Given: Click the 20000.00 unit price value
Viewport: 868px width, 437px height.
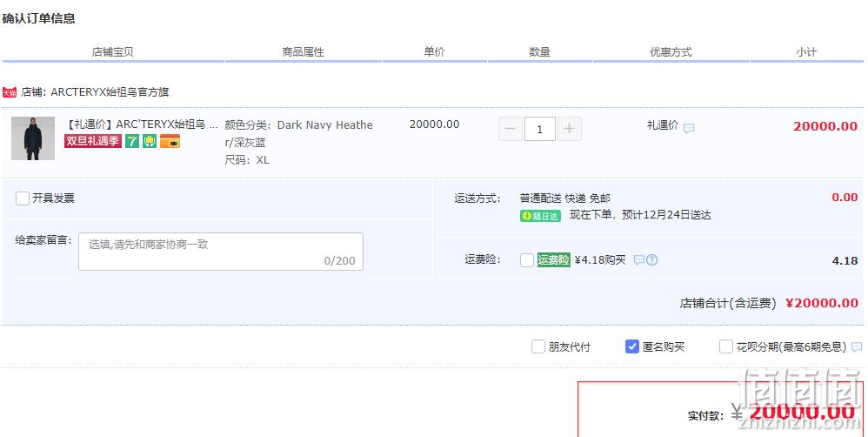Looking at the screenshot, I should [435, 124].
